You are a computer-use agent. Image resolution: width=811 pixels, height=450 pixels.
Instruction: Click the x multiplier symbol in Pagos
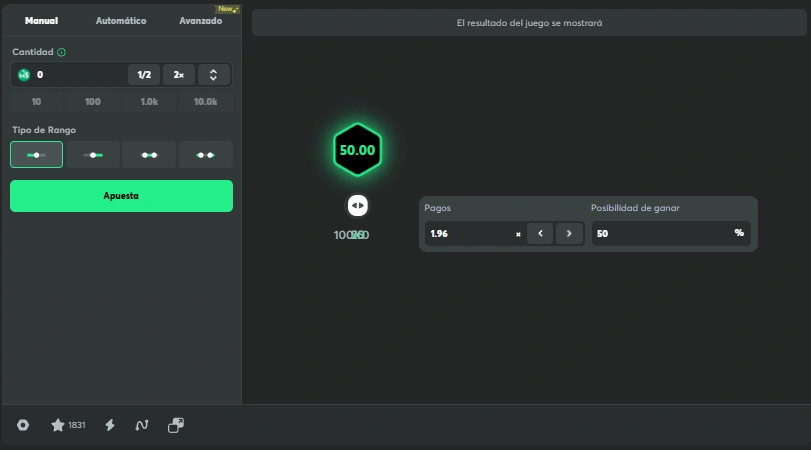coord(518,234)
